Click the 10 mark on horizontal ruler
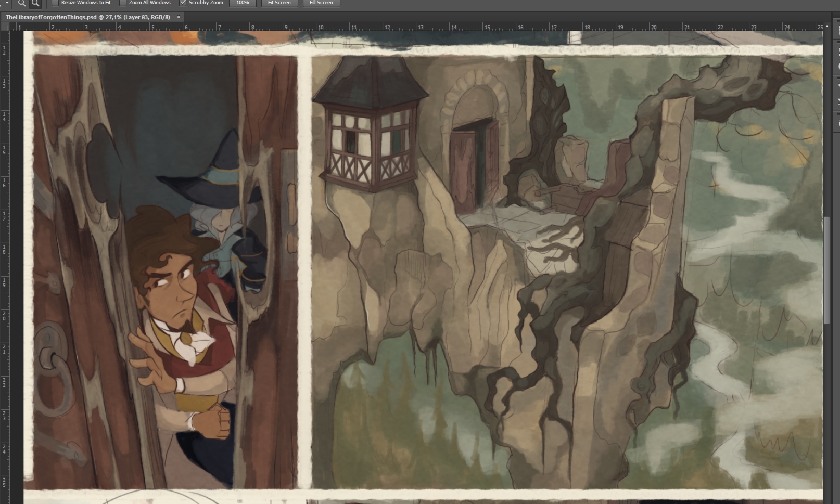Image resolution: width=840 pixels, height=504 pixels. [321, 27]
